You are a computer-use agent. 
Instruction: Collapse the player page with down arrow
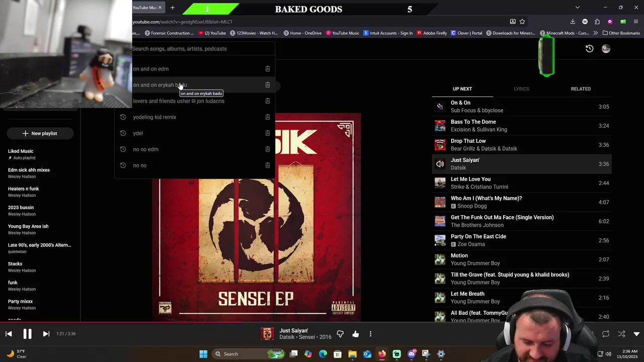point(636,334)
